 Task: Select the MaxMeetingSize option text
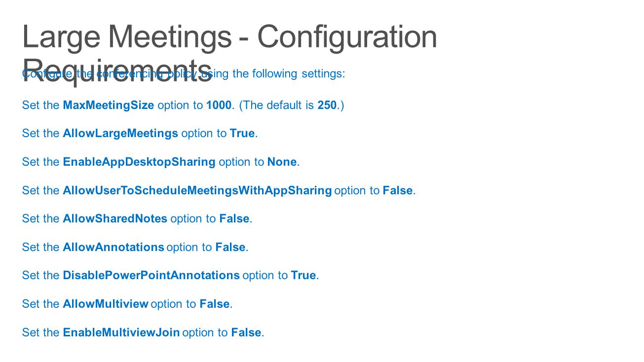tap(109, 105)
